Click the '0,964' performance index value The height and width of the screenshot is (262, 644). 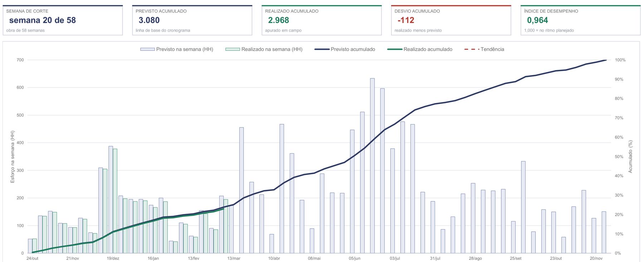pyautogui.click(x=538, y=20)
